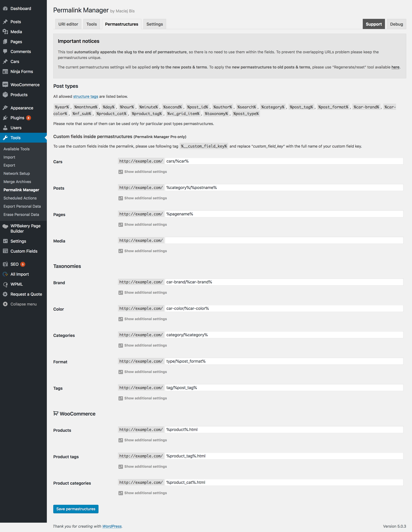The width and height of the screenshot is (412, 532).
Task: Click the Collapse menu arrow icon
Action: tap(5, 304)
